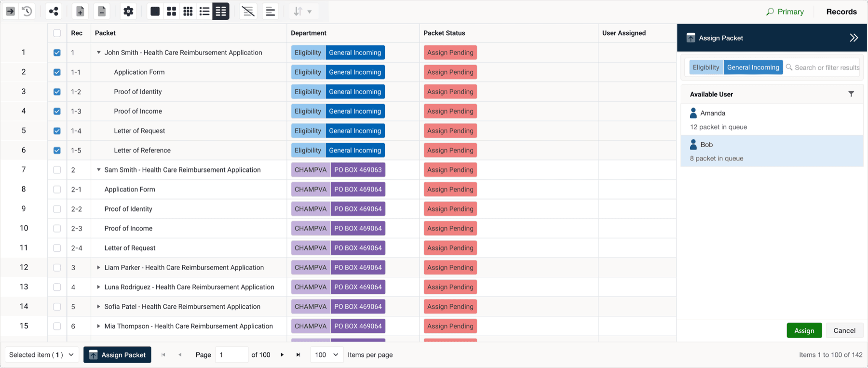
Task: Click the Primary search icon
Action: point(770,12)
